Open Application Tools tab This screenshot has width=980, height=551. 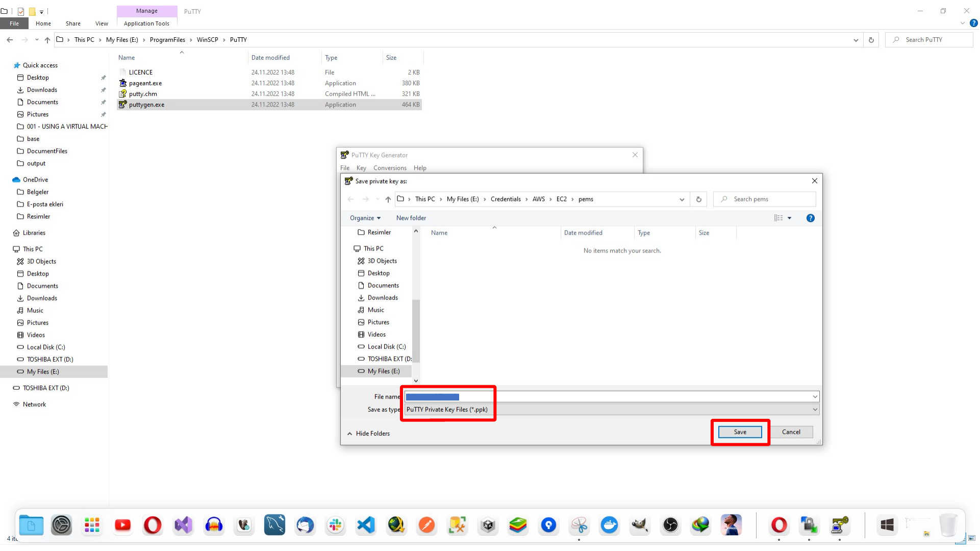[x=146, y=23]
